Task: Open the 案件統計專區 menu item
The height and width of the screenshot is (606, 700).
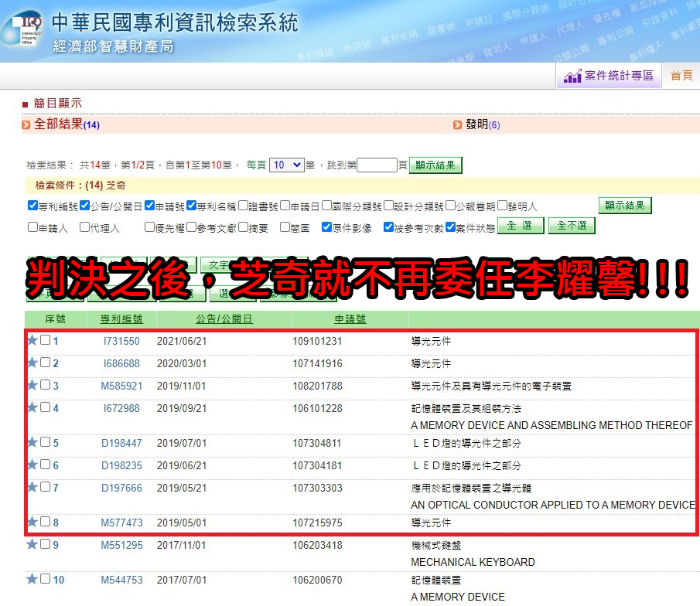Action: point(609,77)
